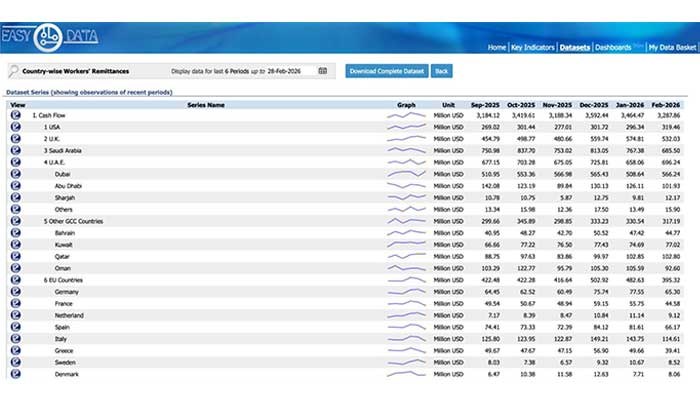The height and width of the screenshot is (400, 700).
Task: Click the end date field 28-Feb-2026
Action: (292, 71)
